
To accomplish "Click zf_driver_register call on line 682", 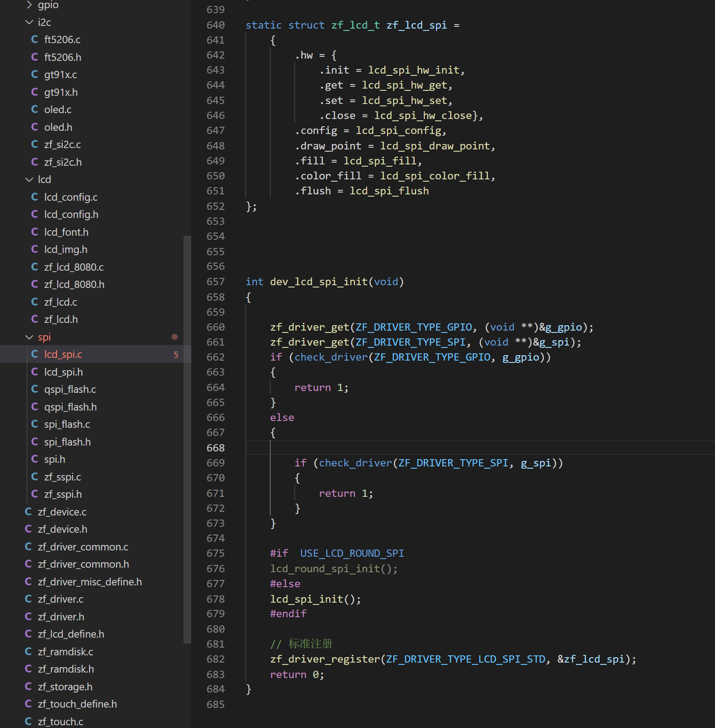I will [325, 659].
